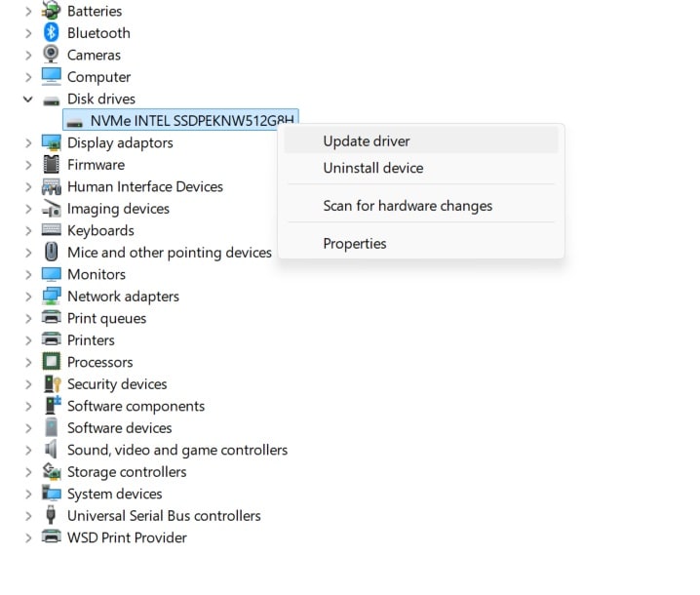Select Mice and other pointing devices label
The width and height of the screenshot is (700, 595).
170,253
